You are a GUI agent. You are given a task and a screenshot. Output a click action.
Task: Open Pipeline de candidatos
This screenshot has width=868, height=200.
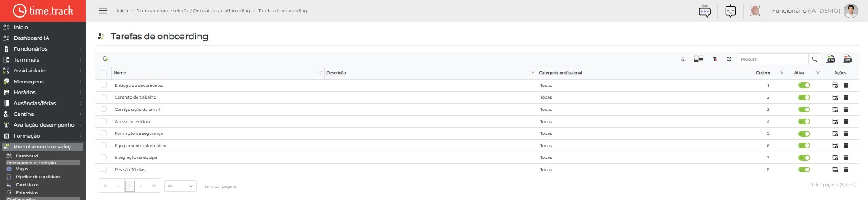pyautogui.click(x=38, y=177)
